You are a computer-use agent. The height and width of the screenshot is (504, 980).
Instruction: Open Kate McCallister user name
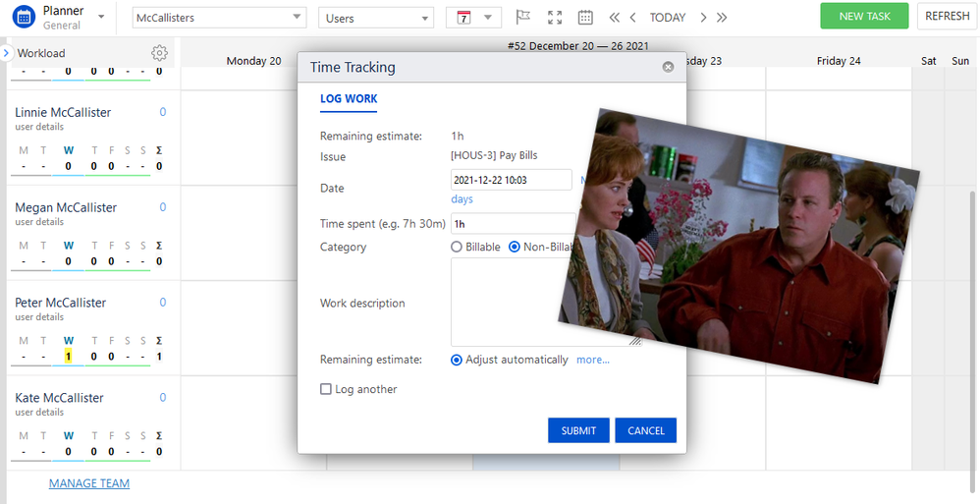tap(59, 398)
